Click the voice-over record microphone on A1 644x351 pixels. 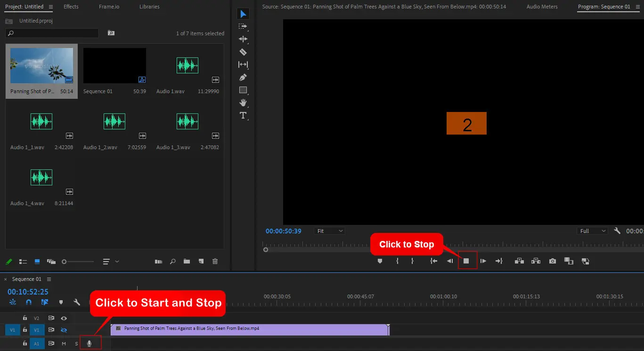click(x=89, y=343)
